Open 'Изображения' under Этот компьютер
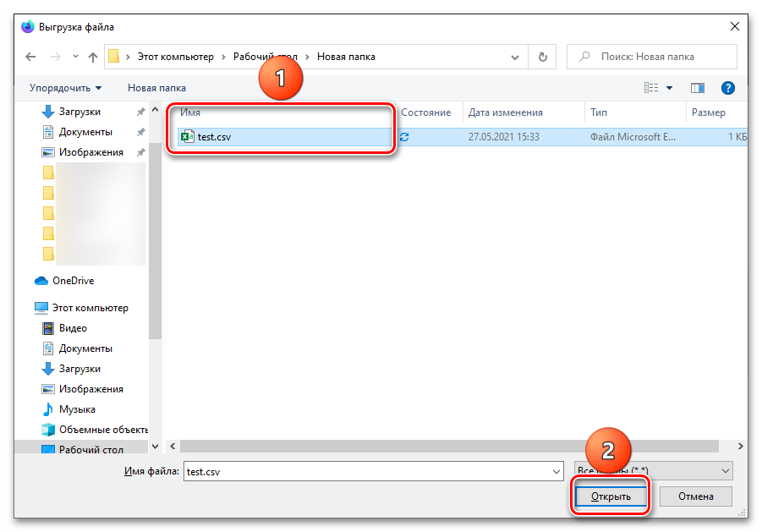762x532 pixels. click(x=90, y=389)
